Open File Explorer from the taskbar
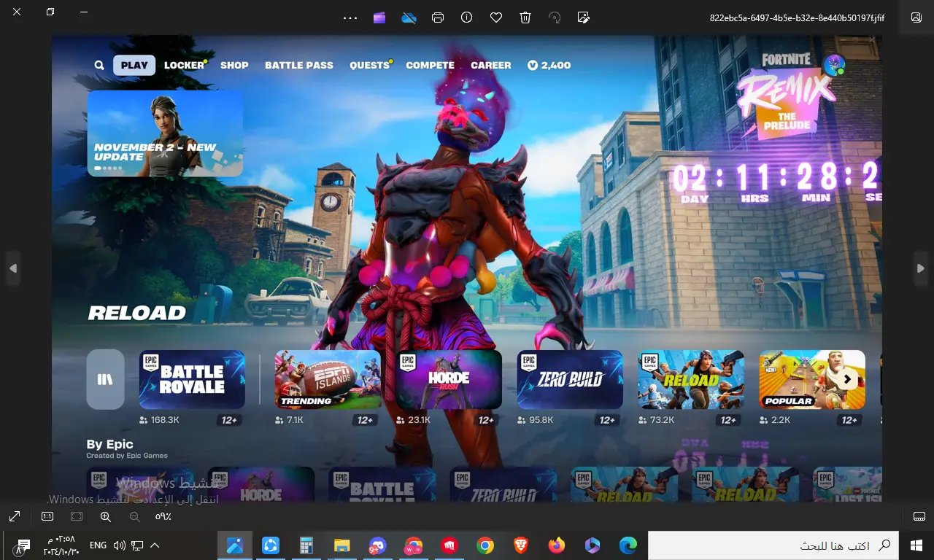 (341, 545)
